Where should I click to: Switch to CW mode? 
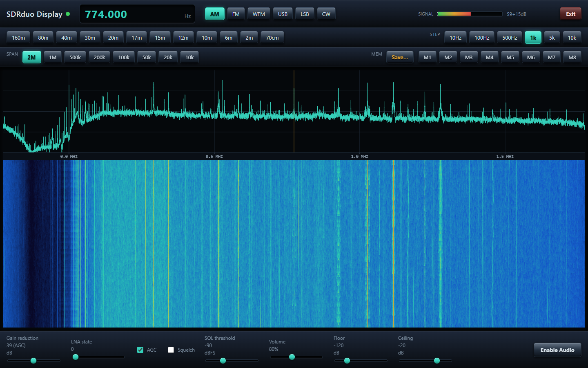pos(326,14)
